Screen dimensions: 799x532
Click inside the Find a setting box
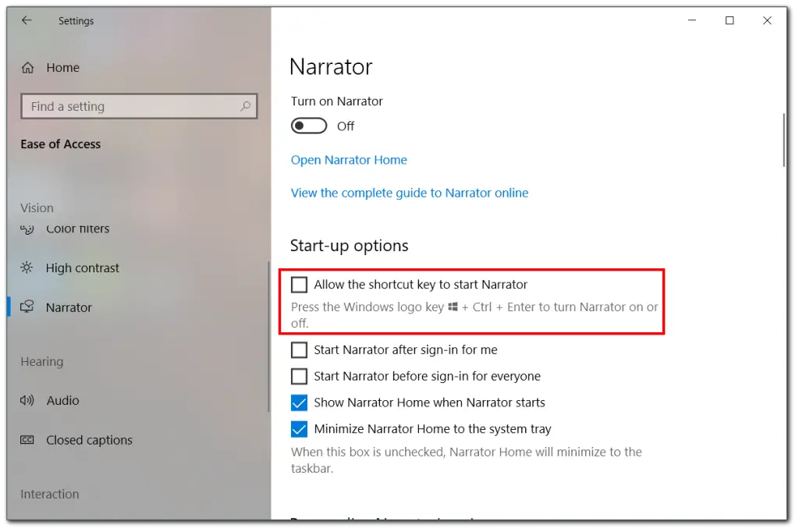point(125,106)
